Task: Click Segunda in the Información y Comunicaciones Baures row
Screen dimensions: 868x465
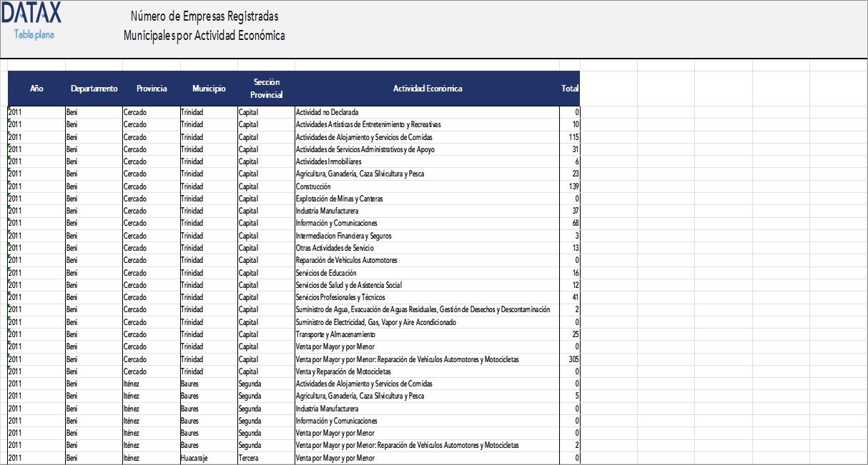Action: tap(266, 421)
